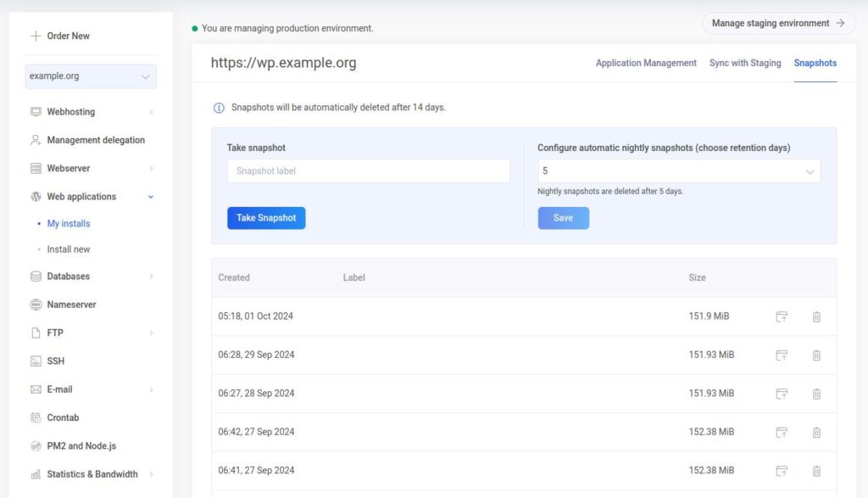Click the info icon beside snapshots deletion notice
The width and height of the screenshot is (868, 498).
click(x=219, y=108)
